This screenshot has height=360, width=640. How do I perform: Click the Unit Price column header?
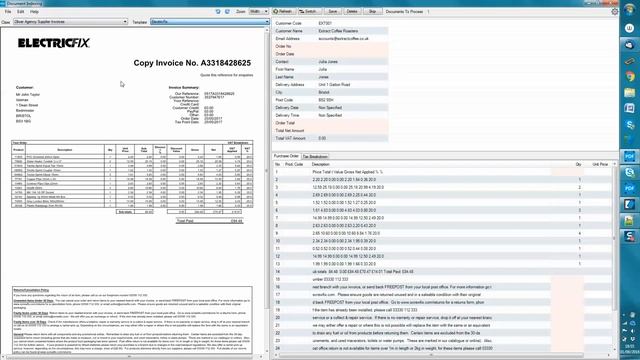(x=600, y=164)
